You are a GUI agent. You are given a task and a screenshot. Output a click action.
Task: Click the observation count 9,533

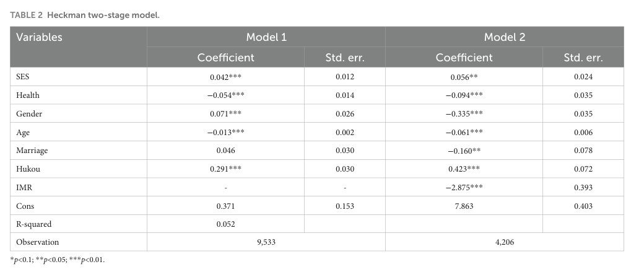266,242
